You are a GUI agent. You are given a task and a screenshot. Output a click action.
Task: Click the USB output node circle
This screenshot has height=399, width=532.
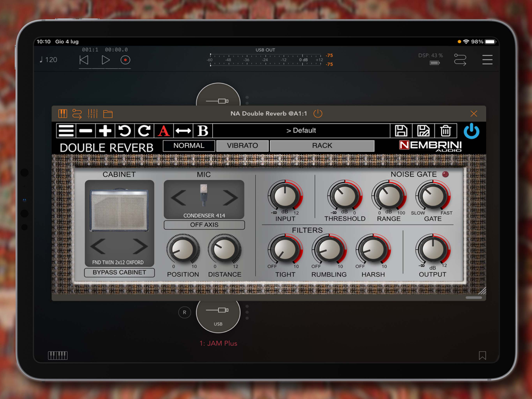[218, 316]
